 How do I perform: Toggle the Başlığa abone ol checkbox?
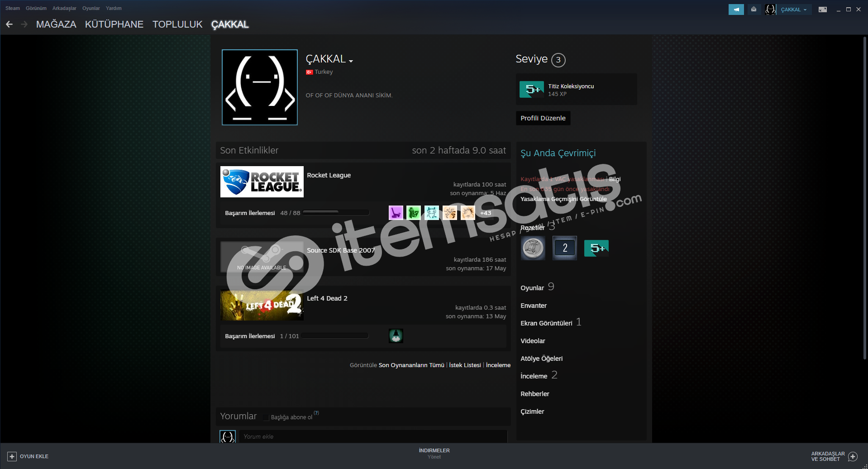266,417
